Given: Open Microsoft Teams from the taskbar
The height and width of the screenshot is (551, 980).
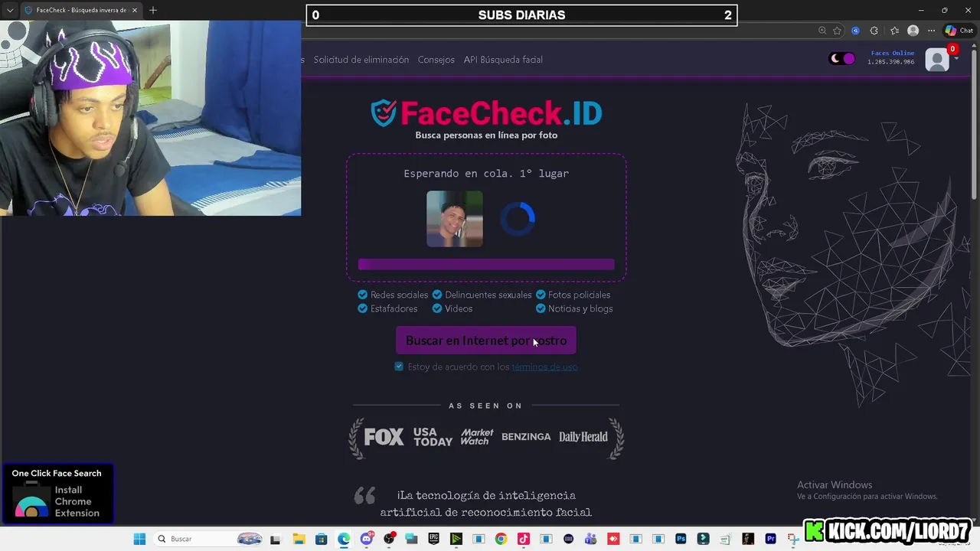Looking at the screenshot, I should pos(590,539).
